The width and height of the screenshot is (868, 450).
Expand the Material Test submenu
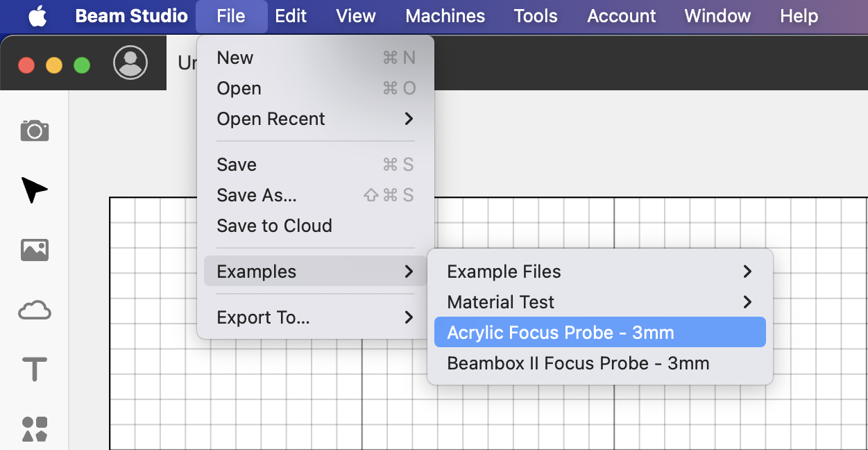[600, 302]
